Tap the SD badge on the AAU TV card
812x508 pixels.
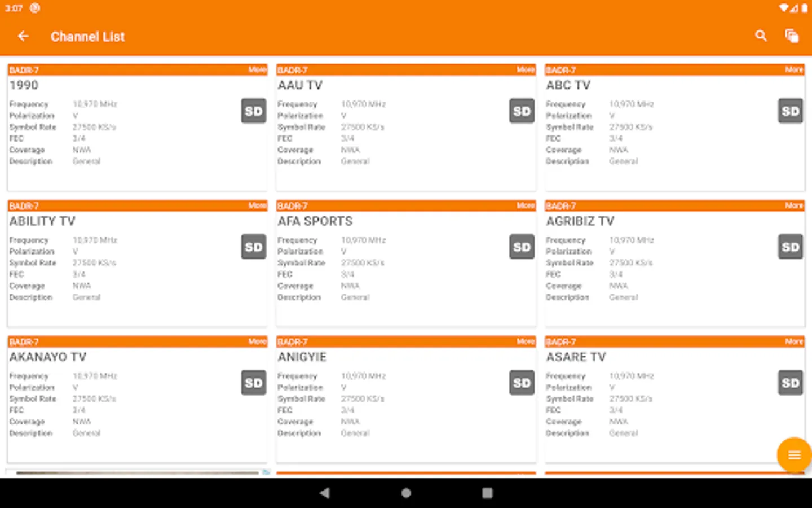[522, 111]
